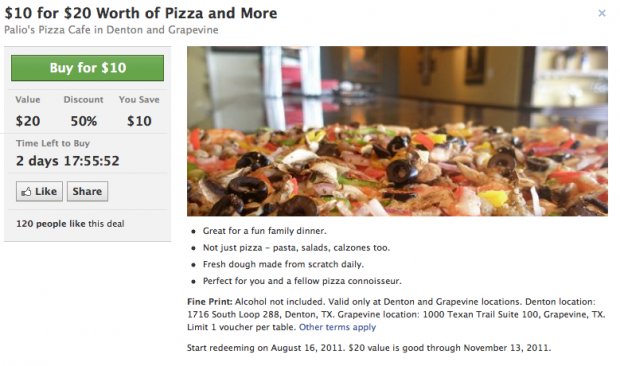Screen dimensions: 620x366
Task: Click the $20 Value amount
Action: click(28, 121)
